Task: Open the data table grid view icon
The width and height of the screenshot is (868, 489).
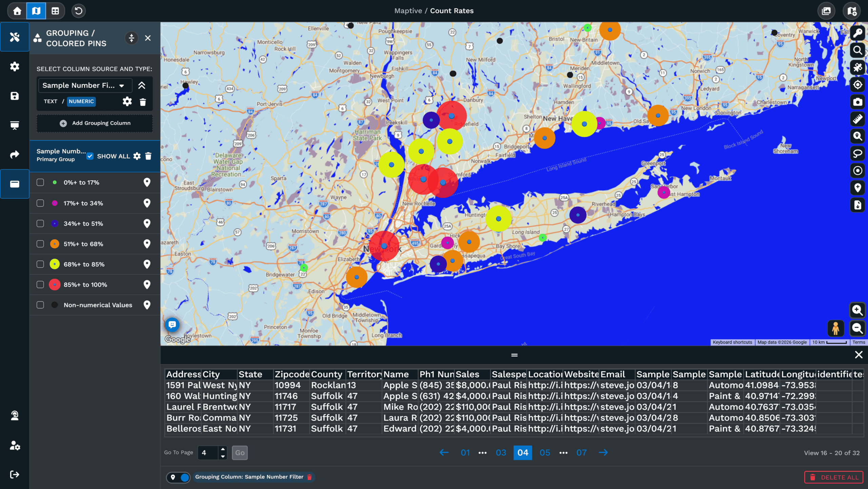Action: tap(55, 11)
